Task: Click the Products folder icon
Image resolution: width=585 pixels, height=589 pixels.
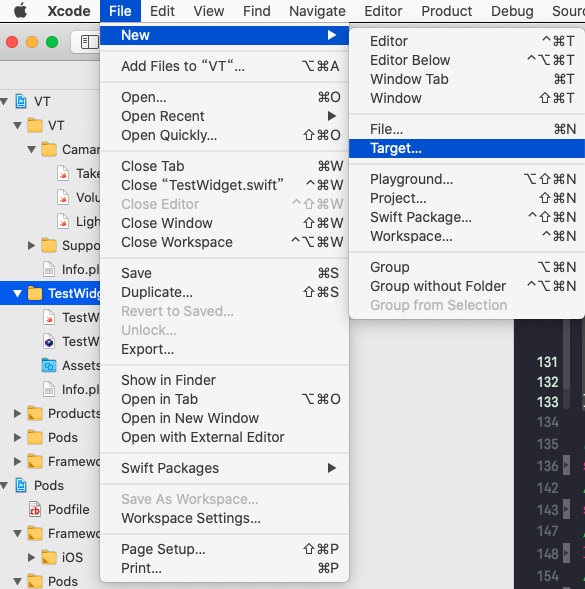Action: (35, 414)
